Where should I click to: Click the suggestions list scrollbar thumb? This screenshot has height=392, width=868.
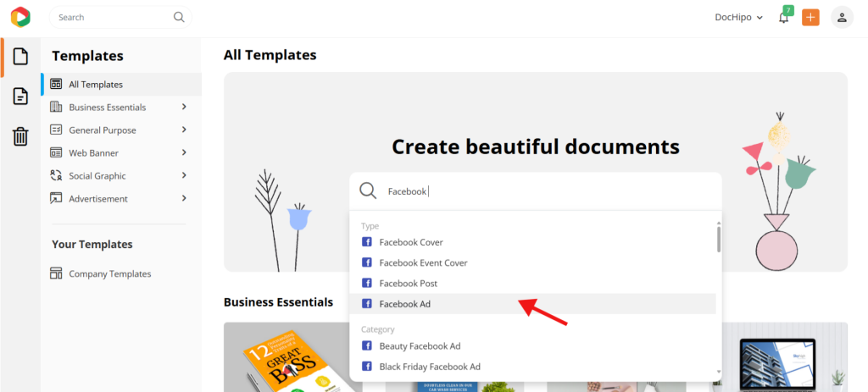click(x=719, y=238)
